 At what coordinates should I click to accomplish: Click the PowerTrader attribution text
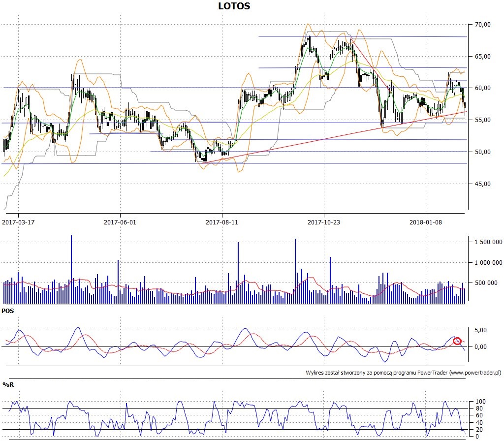pyautogui.click(x=404, y=373)
